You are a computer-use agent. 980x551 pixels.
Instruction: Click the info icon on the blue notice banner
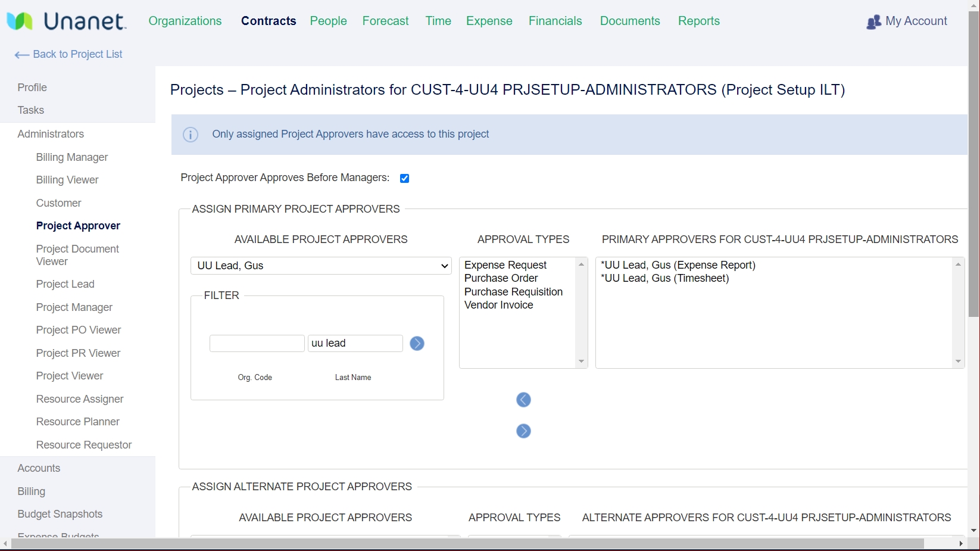(x=190, y=135)
